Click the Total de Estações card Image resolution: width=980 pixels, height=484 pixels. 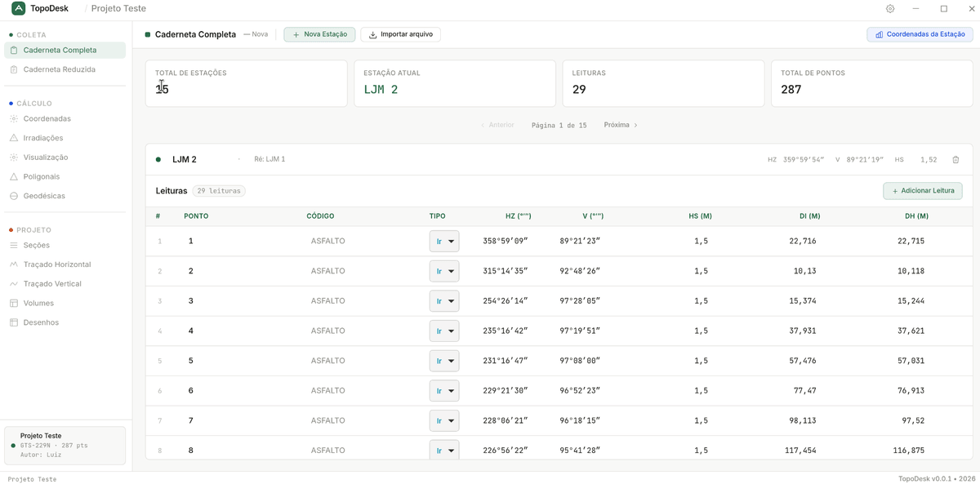click(x=246, y=83)
